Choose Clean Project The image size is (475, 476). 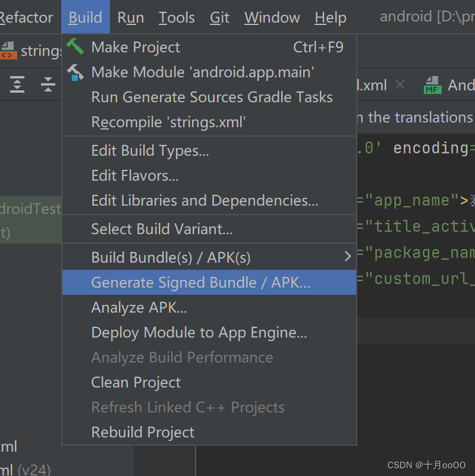click(x=136, y=382)
